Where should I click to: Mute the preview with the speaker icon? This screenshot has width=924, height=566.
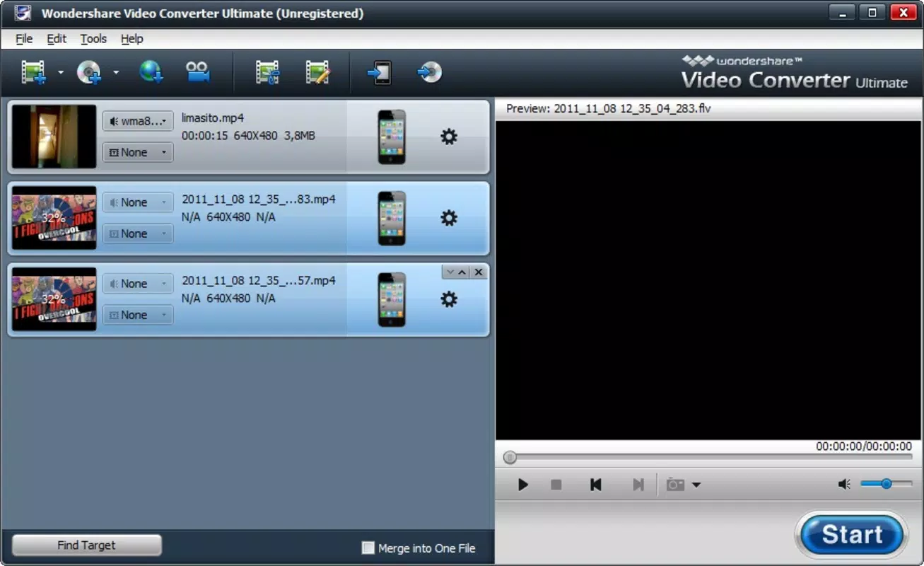(x=844, y=484)
